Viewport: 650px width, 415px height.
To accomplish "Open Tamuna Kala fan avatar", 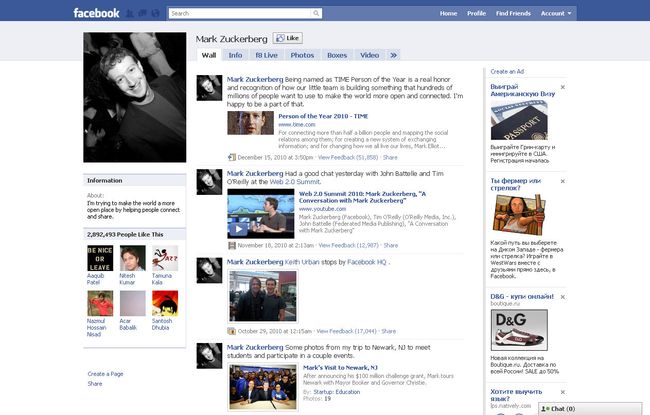I will click(x=165, y=258).
